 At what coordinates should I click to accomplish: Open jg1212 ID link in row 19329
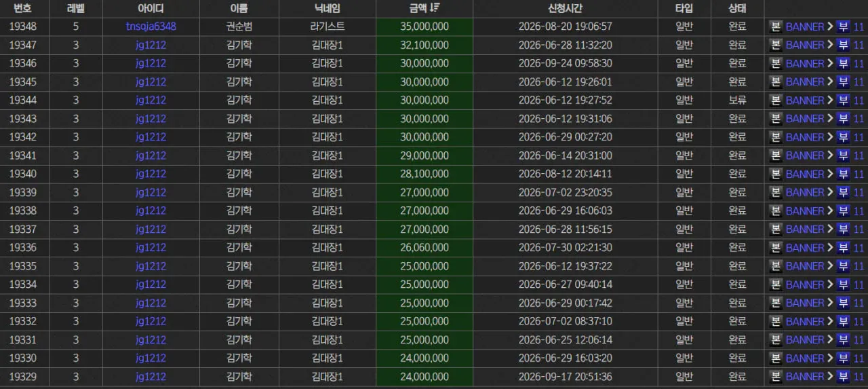[151, 376]
